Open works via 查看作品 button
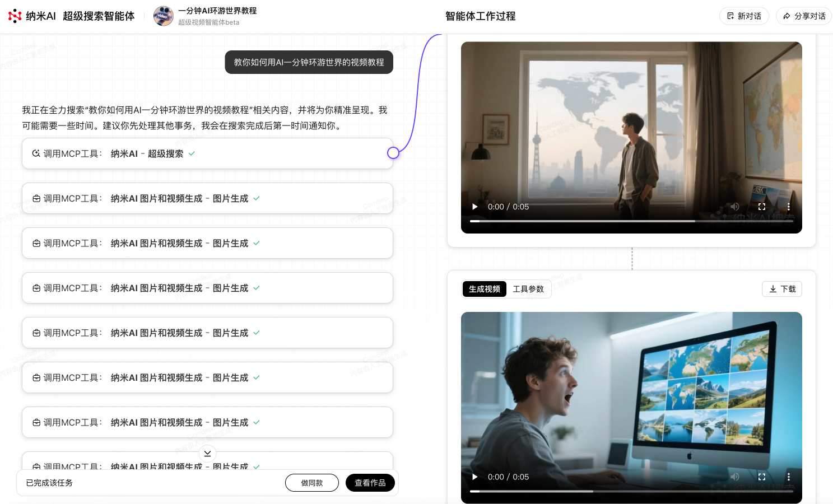Viewport: 833px width, 504px height. pos(370,482)
